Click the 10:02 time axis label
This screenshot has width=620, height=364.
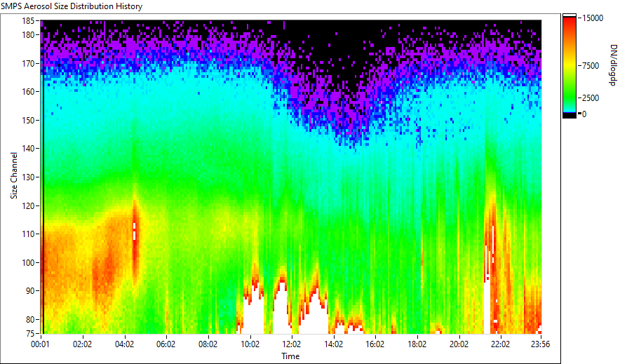(x=250, y=344)
